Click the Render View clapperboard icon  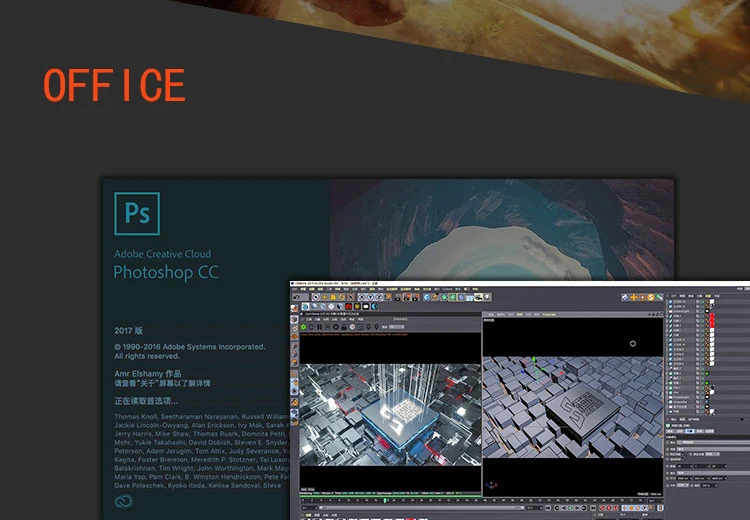398,297
